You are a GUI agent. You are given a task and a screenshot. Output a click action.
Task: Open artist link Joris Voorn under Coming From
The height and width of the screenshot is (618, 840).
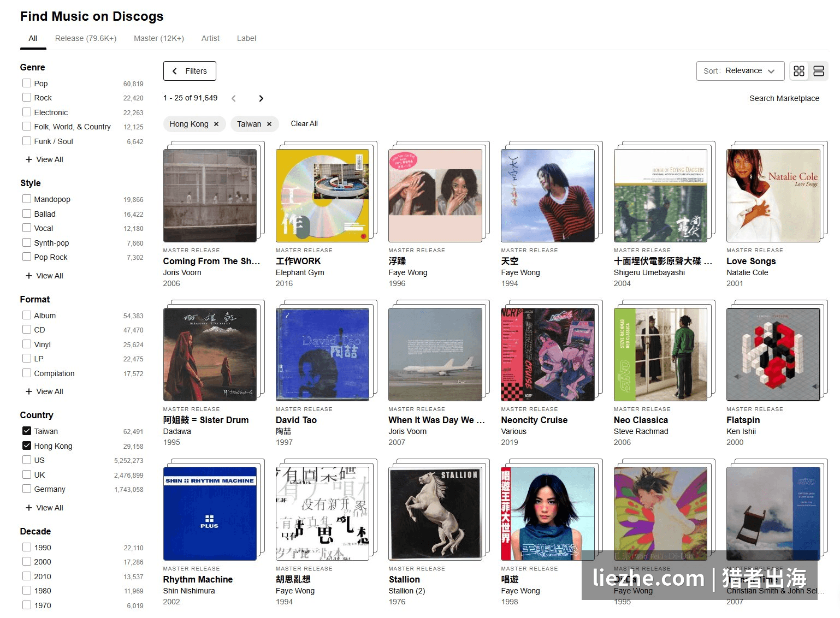[x=182, y=272]
